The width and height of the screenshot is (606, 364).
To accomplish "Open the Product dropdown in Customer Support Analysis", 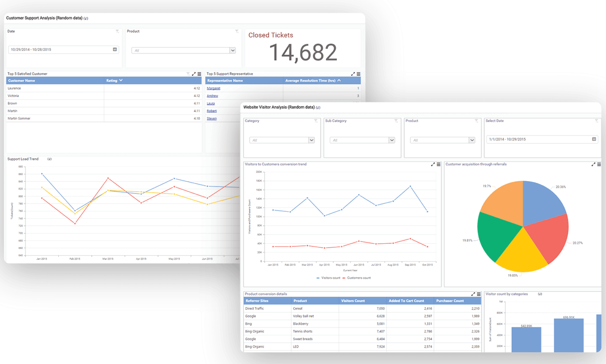I will pyautogui.click(x=233, y=50).
